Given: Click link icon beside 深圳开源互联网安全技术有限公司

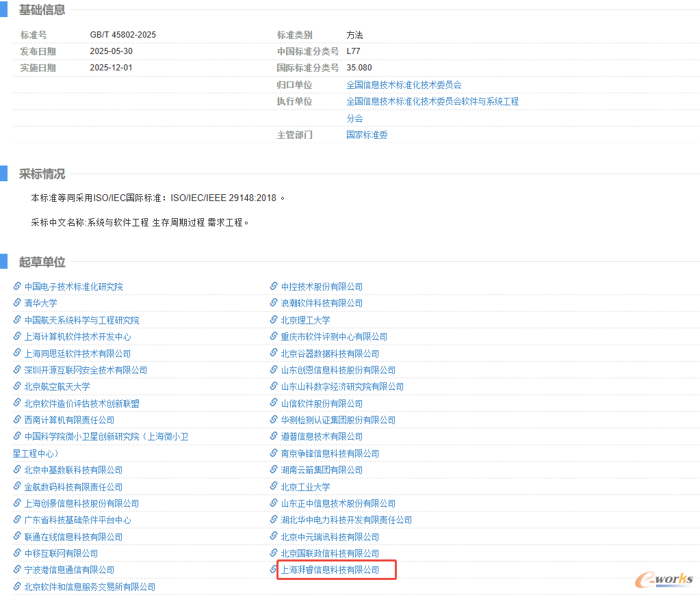Looking at the screenshot, I should coord(17,369).
